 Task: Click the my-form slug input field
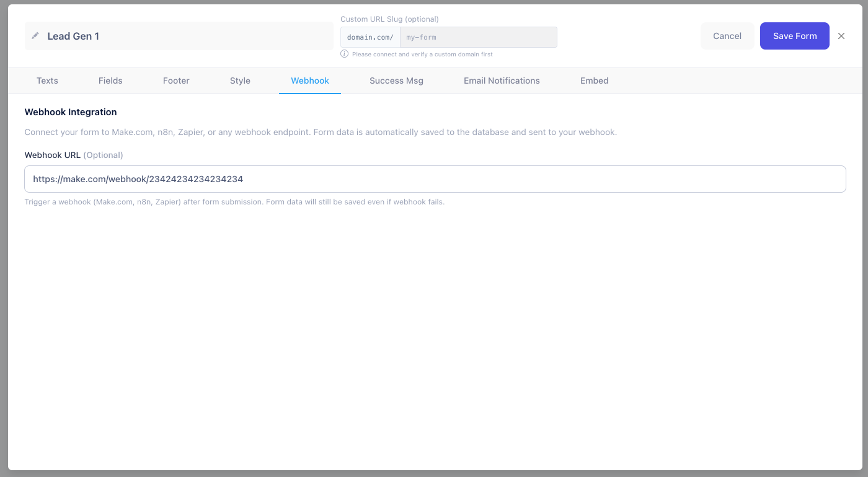(x=477, y=37)
